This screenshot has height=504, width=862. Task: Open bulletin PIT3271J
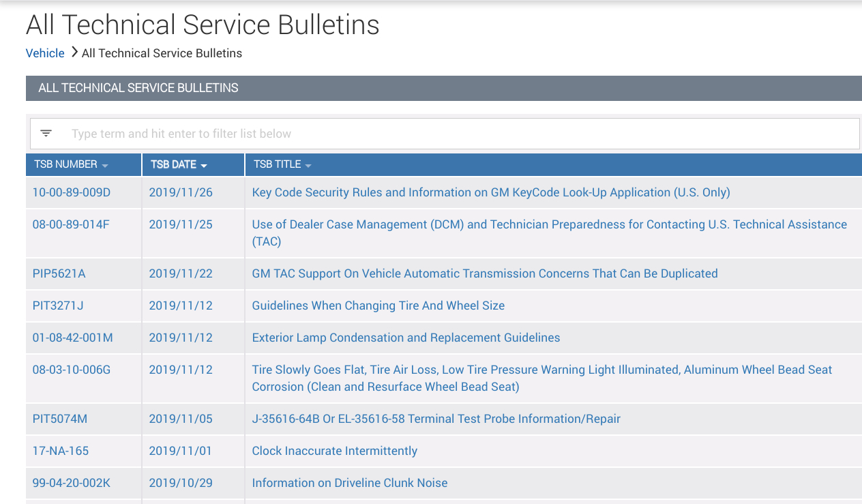pos(58,306)
